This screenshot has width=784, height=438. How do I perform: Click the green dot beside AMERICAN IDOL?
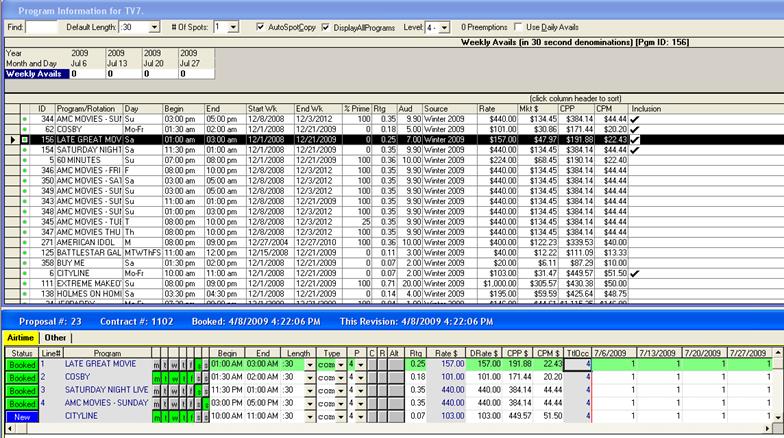click(x=26, y=243)
